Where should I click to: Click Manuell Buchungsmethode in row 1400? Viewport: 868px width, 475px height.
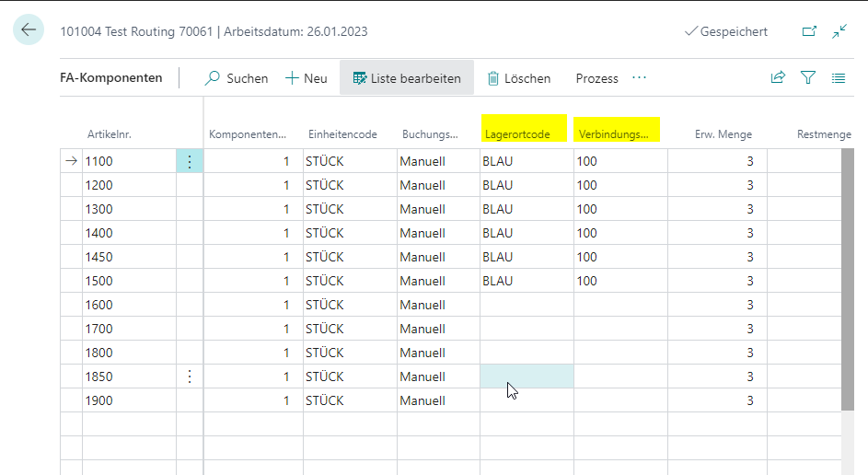(438, 233)
